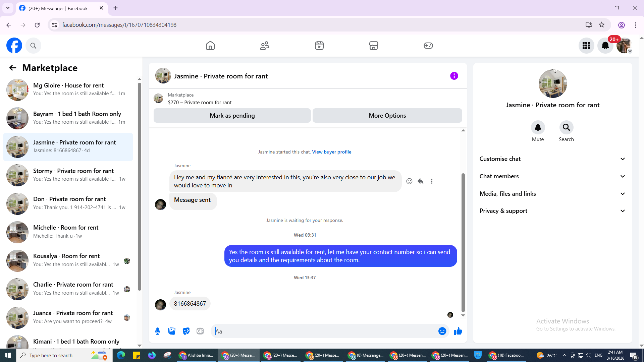Expand Media, files and links section

click(552, 194)
